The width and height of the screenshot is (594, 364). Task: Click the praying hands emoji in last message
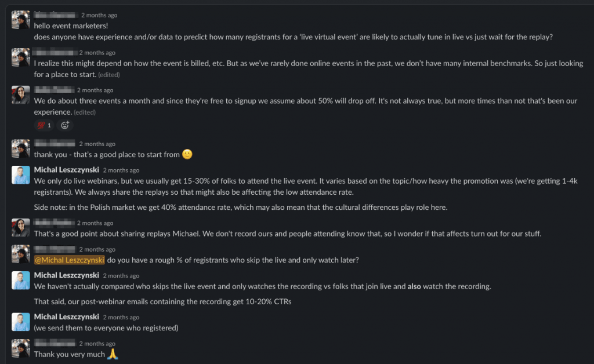[113, 354]
